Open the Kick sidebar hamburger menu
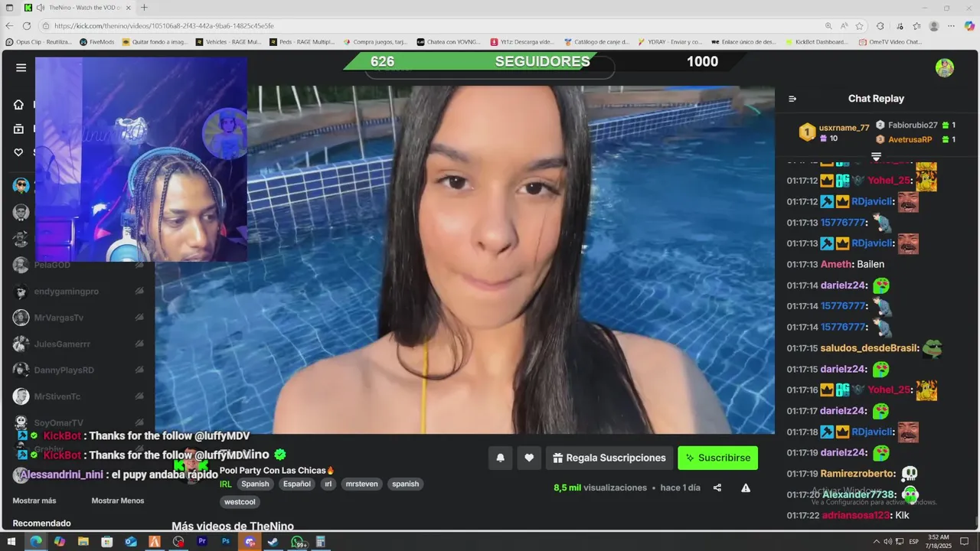The width and height of the screenshot is (980, 551). tap(21, 67)
